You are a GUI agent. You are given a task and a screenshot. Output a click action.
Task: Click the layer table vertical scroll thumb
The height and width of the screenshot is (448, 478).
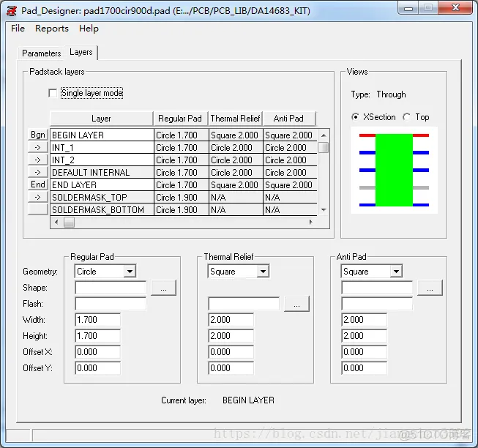click(323, 148)
